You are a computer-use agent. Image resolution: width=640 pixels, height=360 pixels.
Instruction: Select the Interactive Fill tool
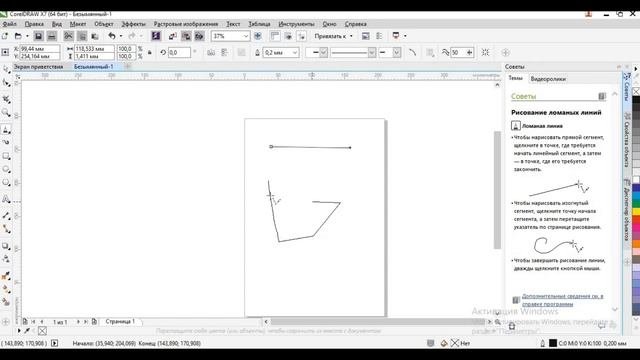click(6, 289)
